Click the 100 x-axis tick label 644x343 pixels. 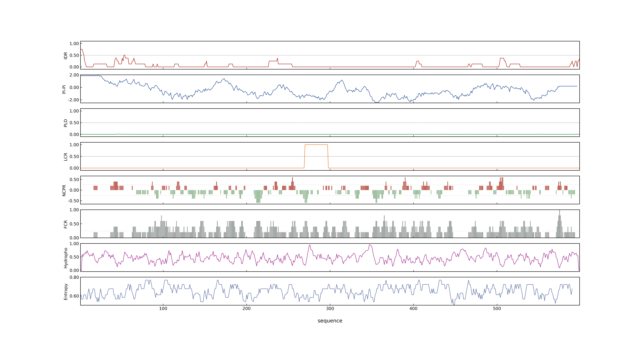click(x=163, y=309)
